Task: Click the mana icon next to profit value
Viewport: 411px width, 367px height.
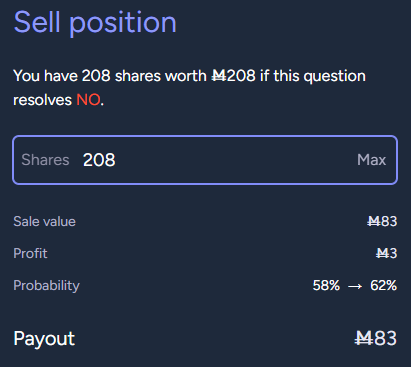Action: click(x=382, y=253)
